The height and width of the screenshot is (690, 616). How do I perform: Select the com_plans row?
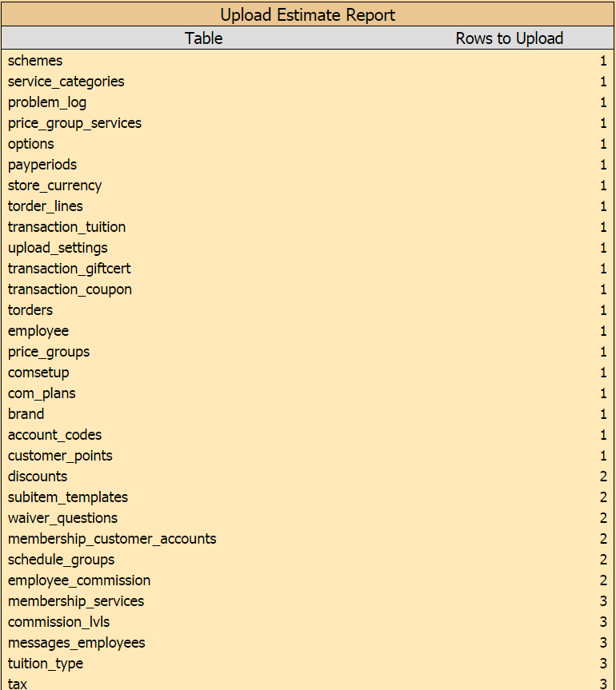coord(308,393)
